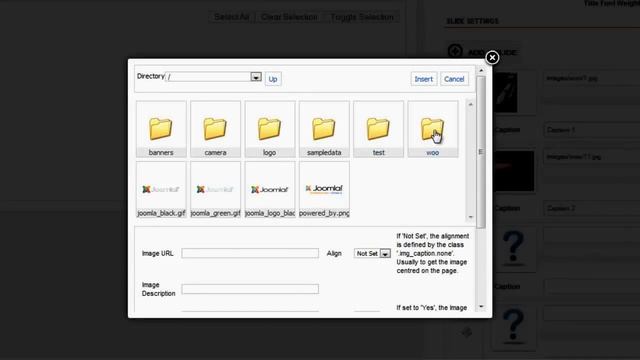640x360 pixels.
Task: Click Add Slide plus icon in background
Action: 455,51
